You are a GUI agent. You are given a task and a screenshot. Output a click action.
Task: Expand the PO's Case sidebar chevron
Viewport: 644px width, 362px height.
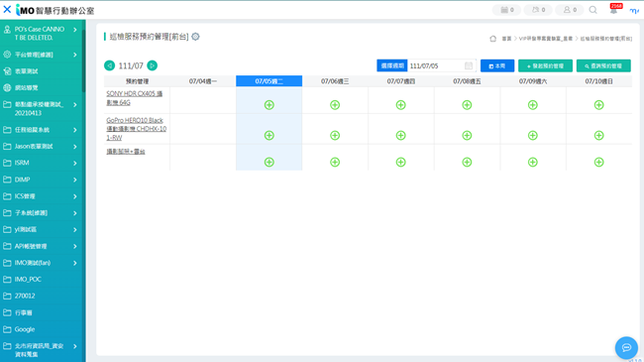(75, 30)
